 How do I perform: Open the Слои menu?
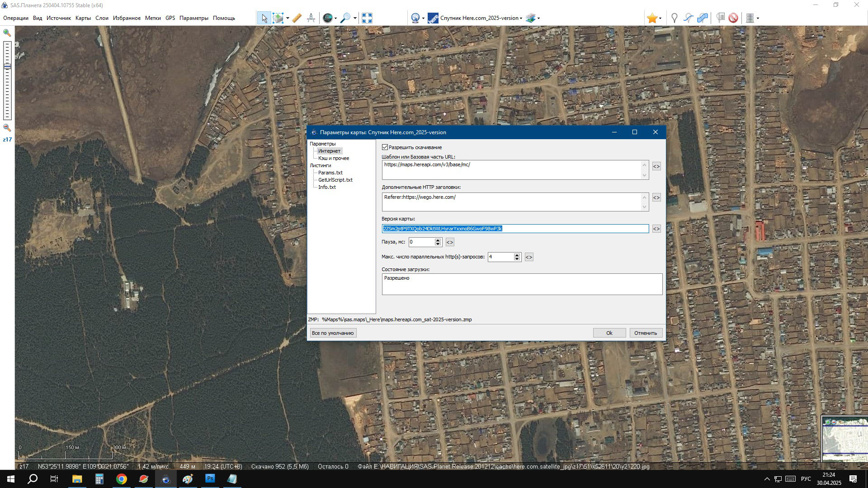point(102,18)
